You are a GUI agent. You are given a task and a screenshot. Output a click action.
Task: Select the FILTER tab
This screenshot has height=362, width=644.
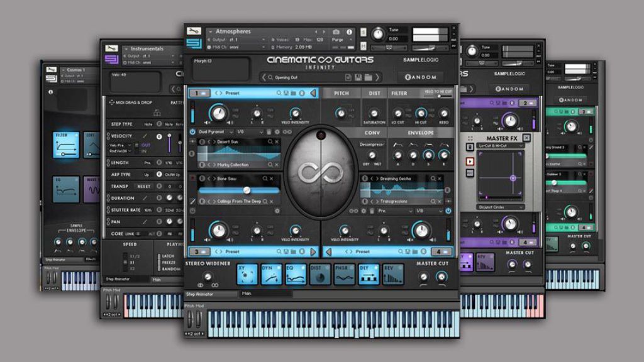[399, 93]
